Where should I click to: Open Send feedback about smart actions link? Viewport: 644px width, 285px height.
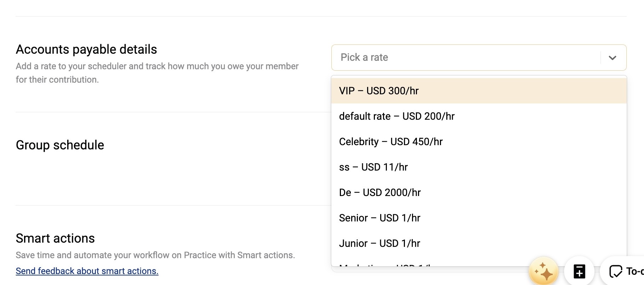click(x=87, y=271)
